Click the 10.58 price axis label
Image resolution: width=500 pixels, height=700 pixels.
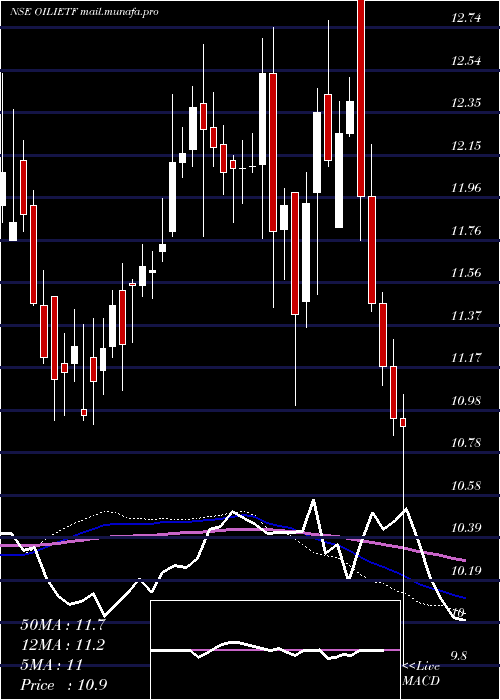[465, 485]
